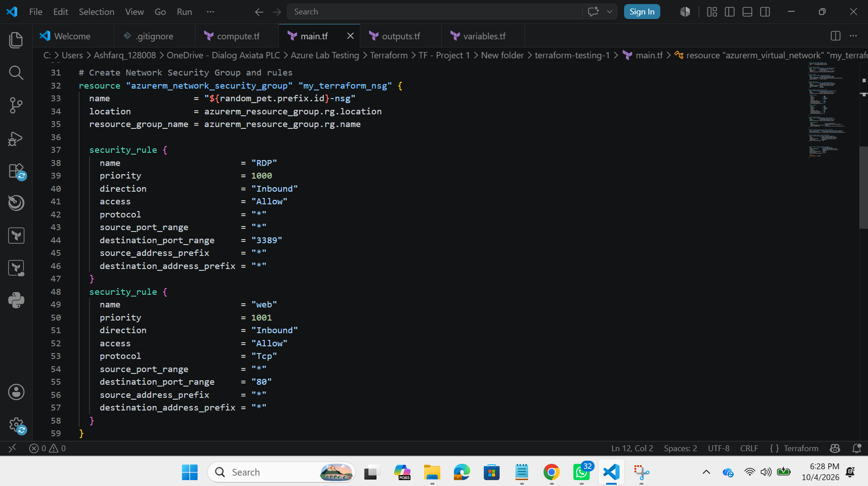Open the Explorer view in the activity bar
The width and height of the screenshot is (868, 486).
pyautogui.click(x=16, y=40)
